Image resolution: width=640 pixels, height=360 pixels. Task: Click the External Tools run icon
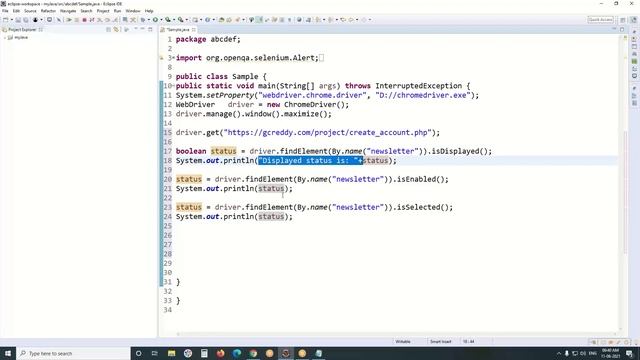pyautogui.click(x=180, y=20)
